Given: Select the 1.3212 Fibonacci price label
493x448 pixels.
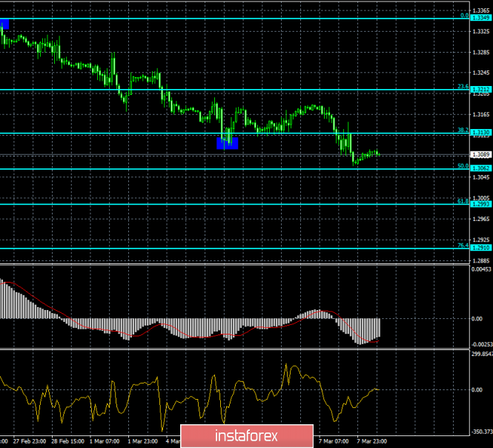Looking at the screenshot, I should coord(480,89).
